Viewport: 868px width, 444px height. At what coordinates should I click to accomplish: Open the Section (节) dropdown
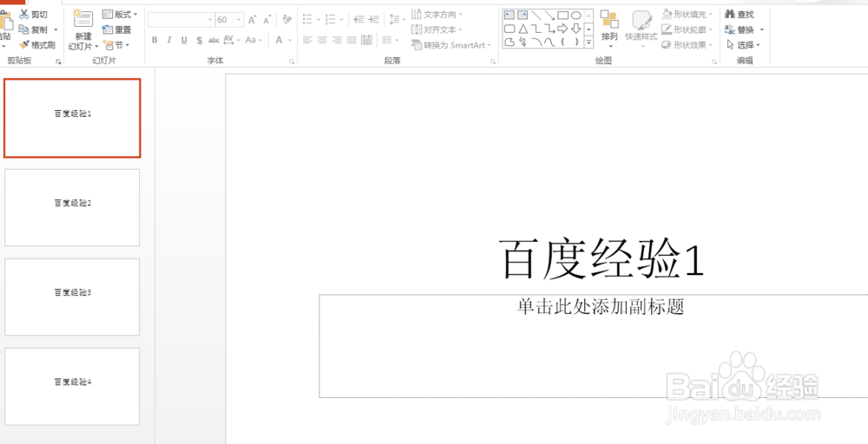116,45
